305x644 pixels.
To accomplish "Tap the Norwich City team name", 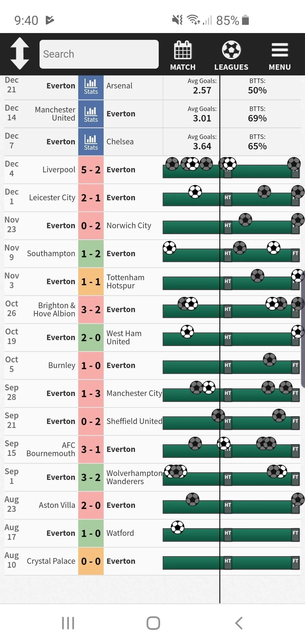I will coord(129,226).
